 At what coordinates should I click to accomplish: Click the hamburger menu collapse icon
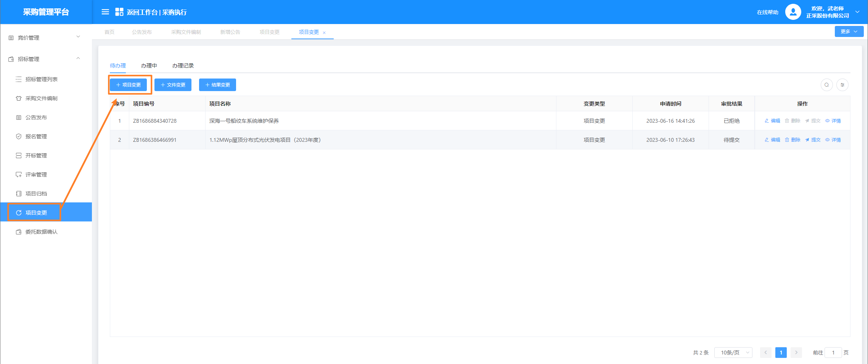coord(105,12)
